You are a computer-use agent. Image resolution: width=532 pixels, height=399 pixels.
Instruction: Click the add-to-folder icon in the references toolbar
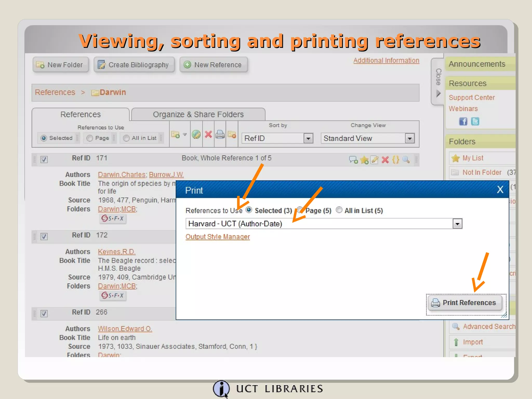(175, 135)
